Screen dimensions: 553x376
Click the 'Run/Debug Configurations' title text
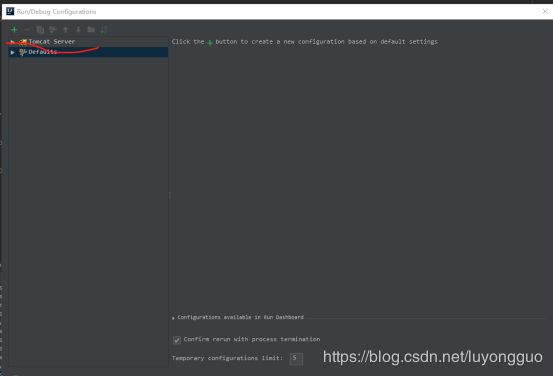tap(56, 12)
